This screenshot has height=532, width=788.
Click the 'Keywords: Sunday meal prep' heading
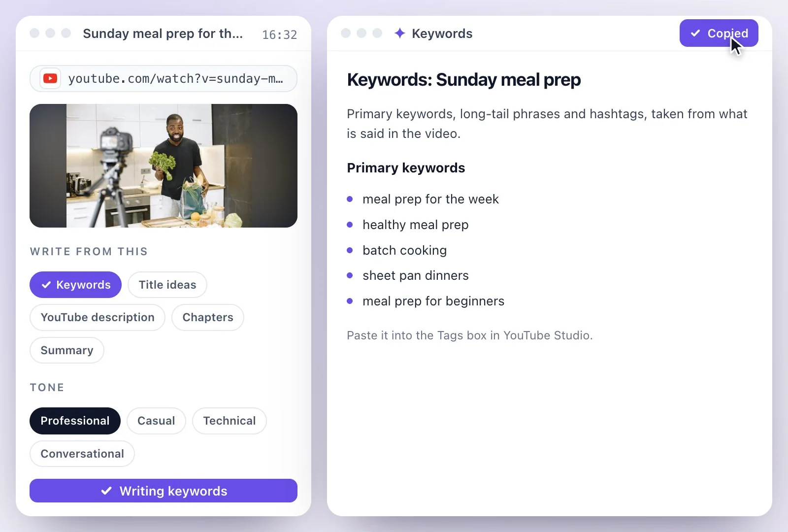[464, 80]
